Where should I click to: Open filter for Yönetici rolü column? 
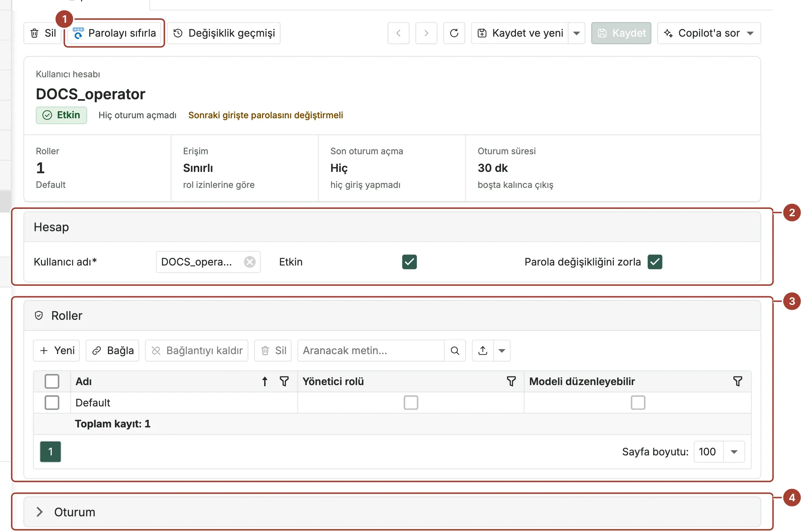[512, 382]
